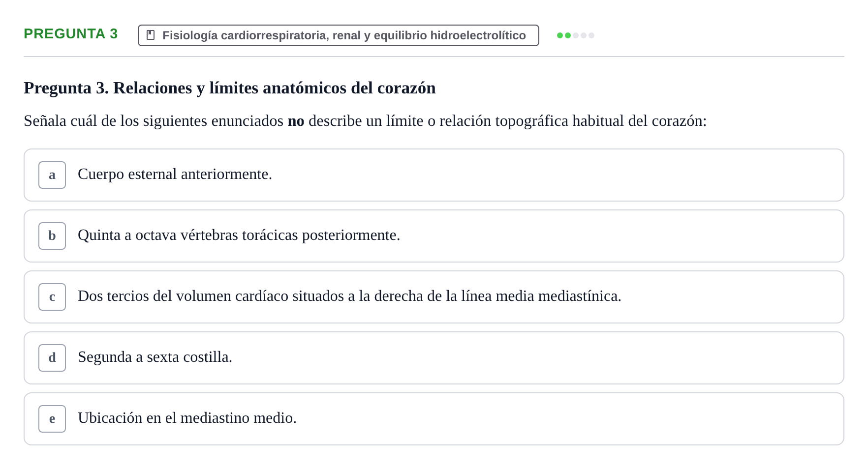Click the book icon in topic tag
Viewport: 868px width, 470px height.
(x=151, y=35)
